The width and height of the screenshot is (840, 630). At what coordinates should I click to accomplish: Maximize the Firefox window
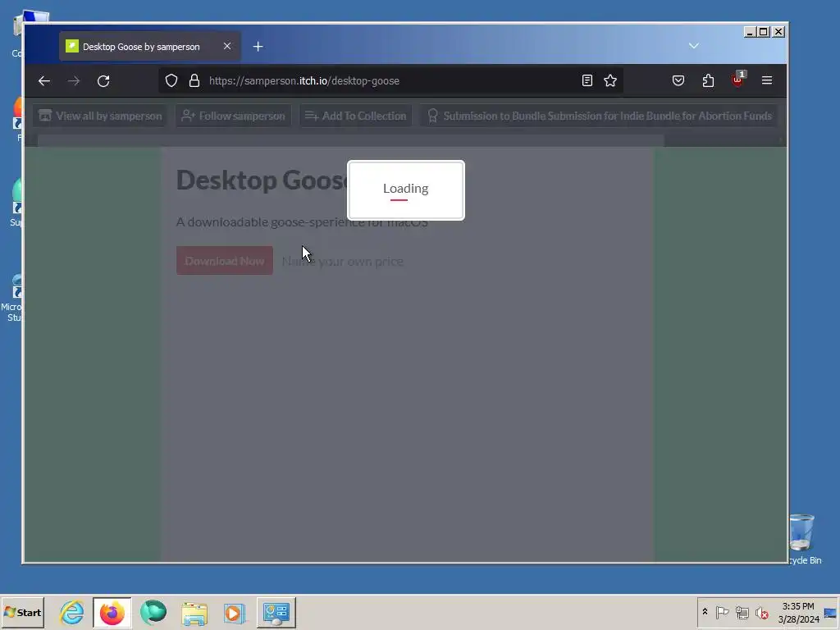764,32
